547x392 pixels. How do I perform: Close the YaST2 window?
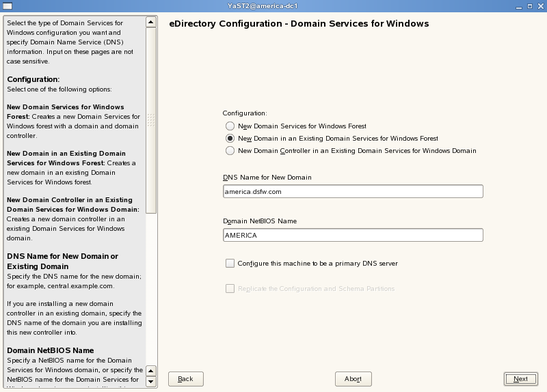(x=539, y=5)
